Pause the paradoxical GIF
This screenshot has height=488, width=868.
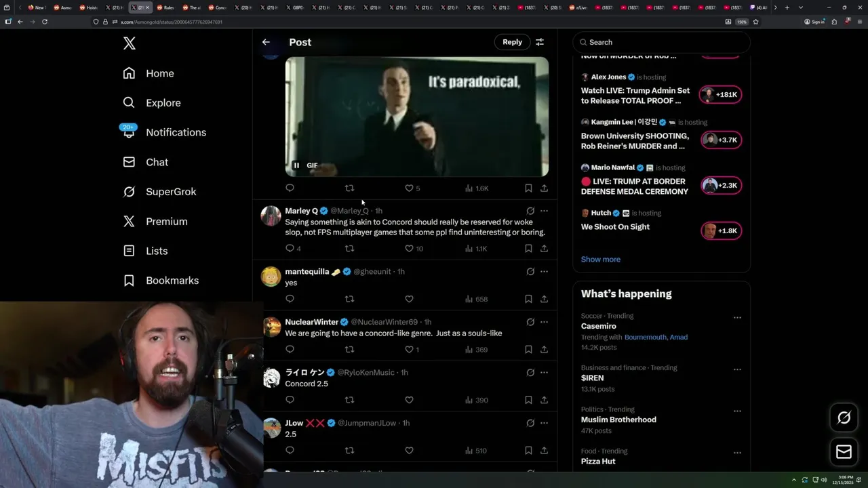point(296,165)
